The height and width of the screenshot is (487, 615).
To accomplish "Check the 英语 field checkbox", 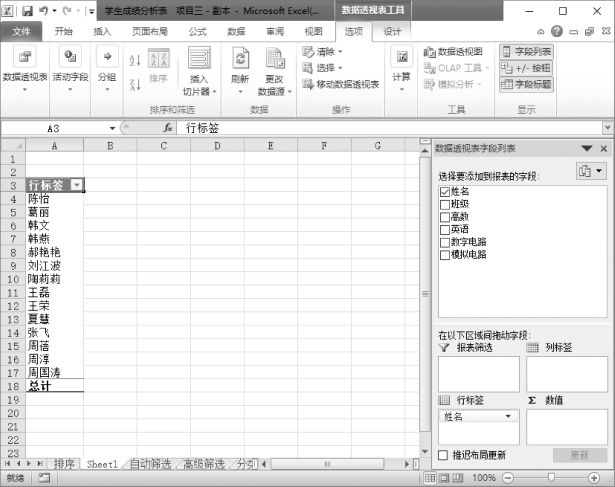I will click(x=444, y=230).
